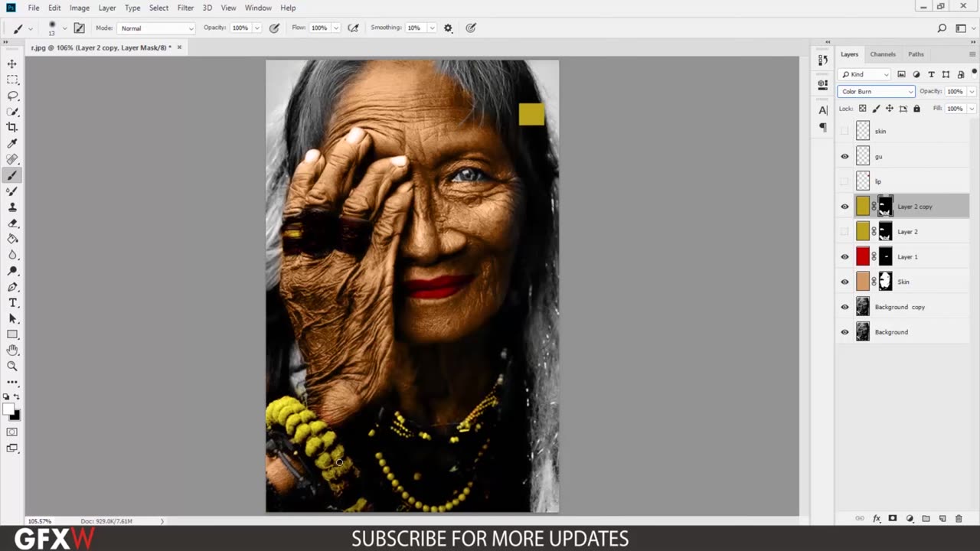Add a layer mask using bottom icon
This screenshot has width=980, height=551.
point(893,518)
